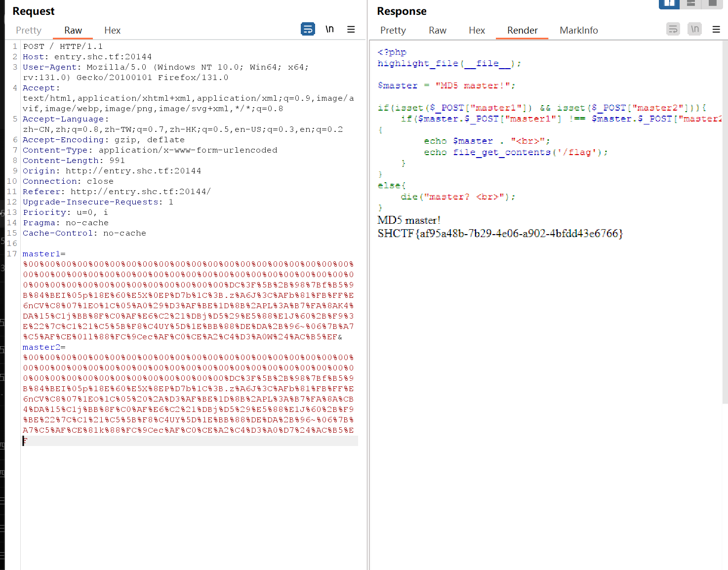Select the Request Raw tab
This screenshot has height=570, width=728.
click(73, 31)
